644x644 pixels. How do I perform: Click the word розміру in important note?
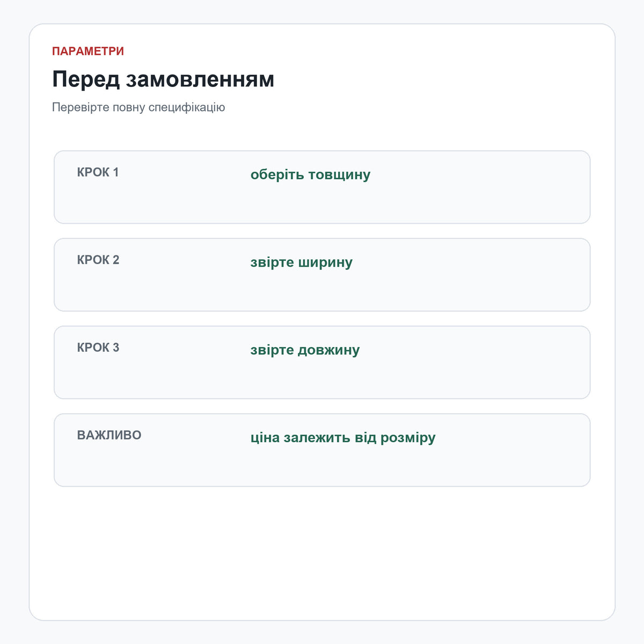click(x=408, y=438)
